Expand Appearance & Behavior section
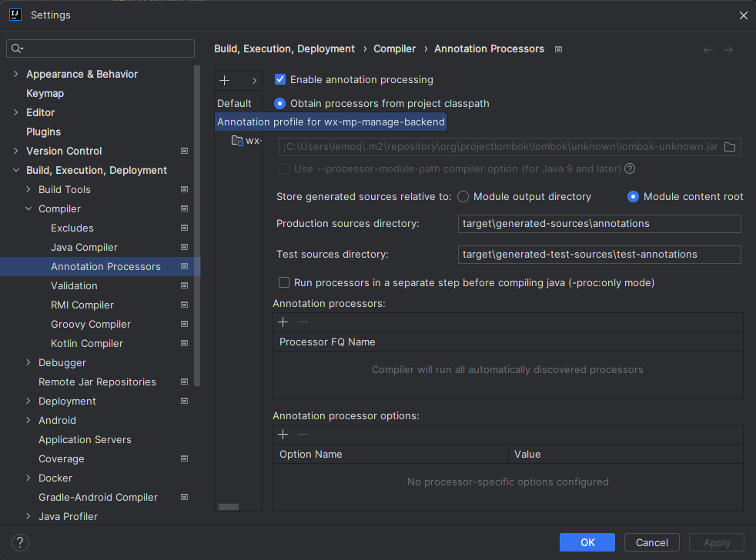This screenshot has height=560, width=756. [16, 74]
